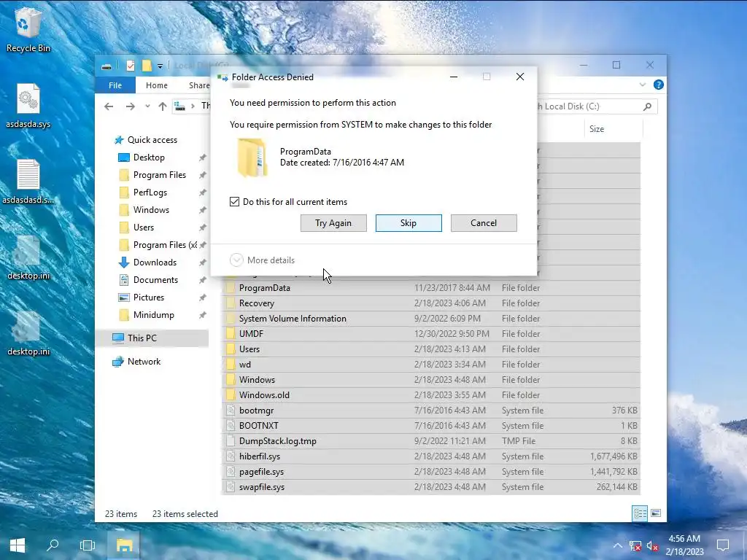Click address bar breadcrumb arrow
Screen dimensions: 747x560
(x=193, y=106)
